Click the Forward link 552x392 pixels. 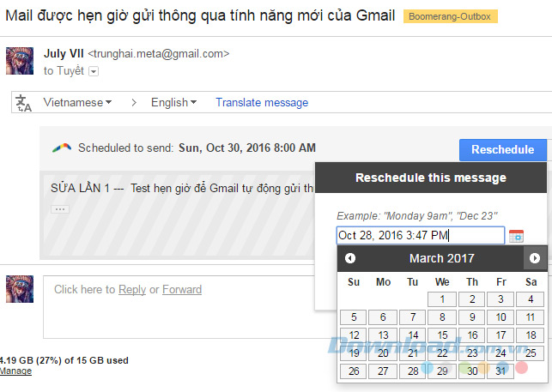tap(182, 289)
